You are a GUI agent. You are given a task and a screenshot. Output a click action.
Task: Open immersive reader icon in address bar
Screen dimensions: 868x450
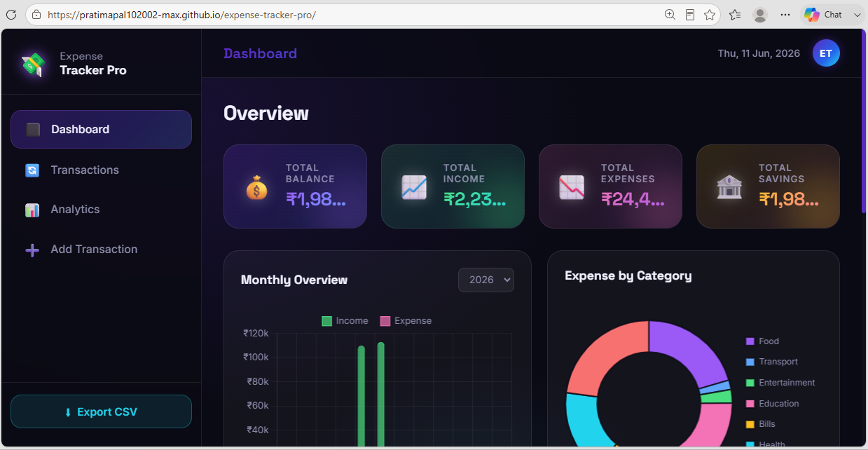[690, 15]
